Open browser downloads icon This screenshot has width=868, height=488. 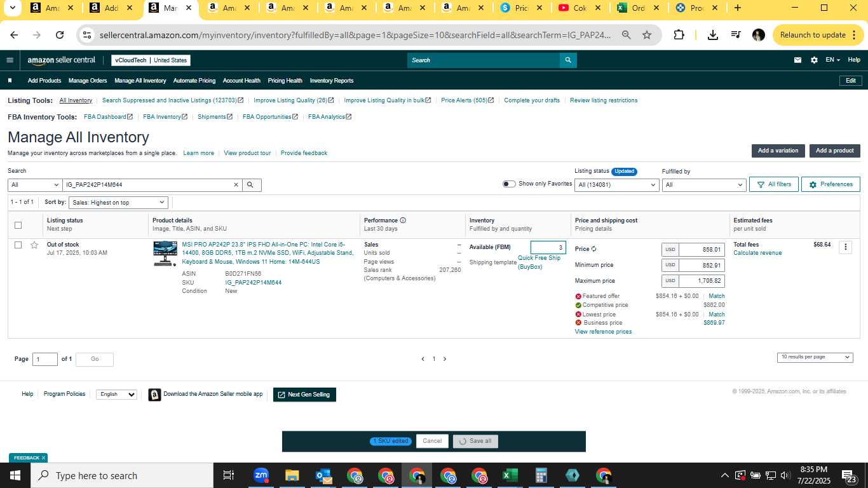click(713, 35)
